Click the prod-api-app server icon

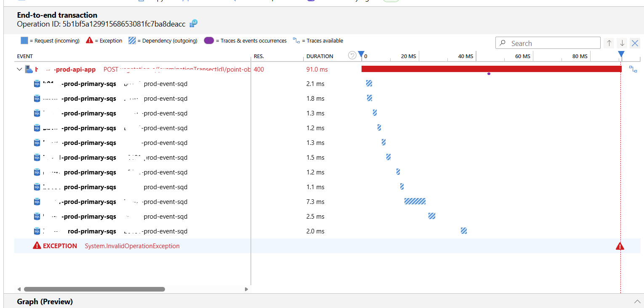point(29,69)
